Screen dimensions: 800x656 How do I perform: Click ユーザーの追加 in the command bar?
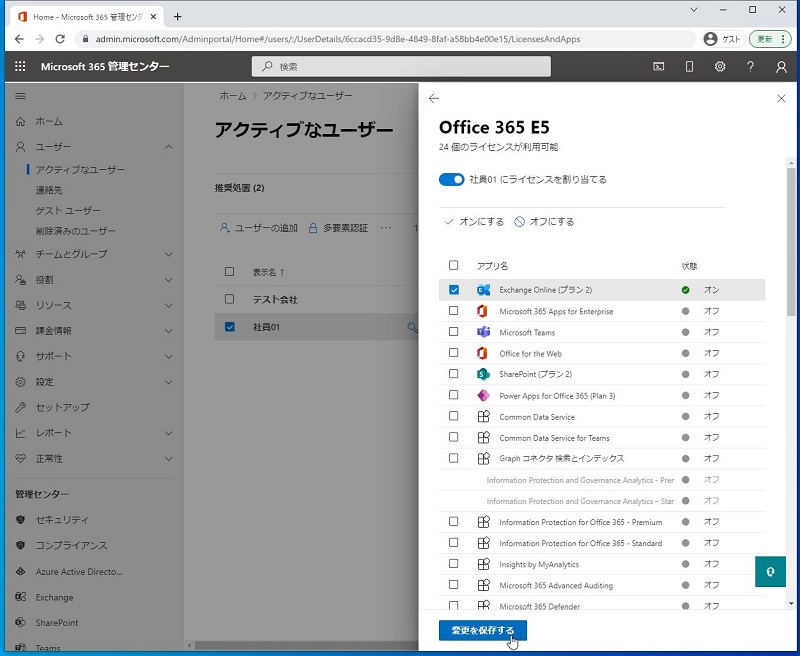[259, 228]
